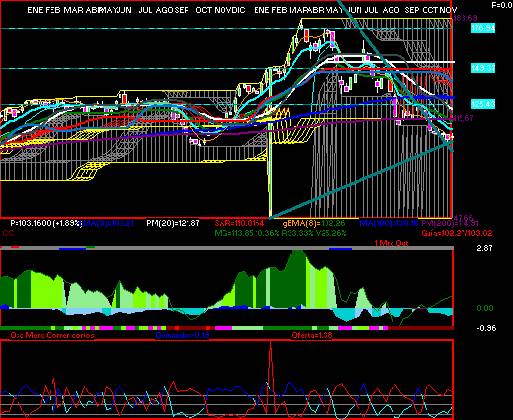Click the NOV month label at the axis end
The width and height of the screenshot is (513, 420).
click(x=448, y=10)
